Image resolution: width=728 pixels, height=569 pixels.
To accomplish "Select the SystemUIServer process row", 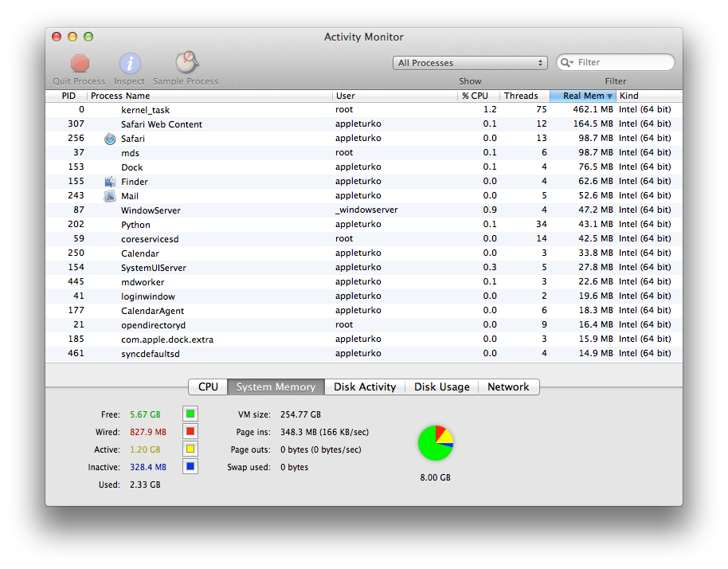I will tap(363, 268).
